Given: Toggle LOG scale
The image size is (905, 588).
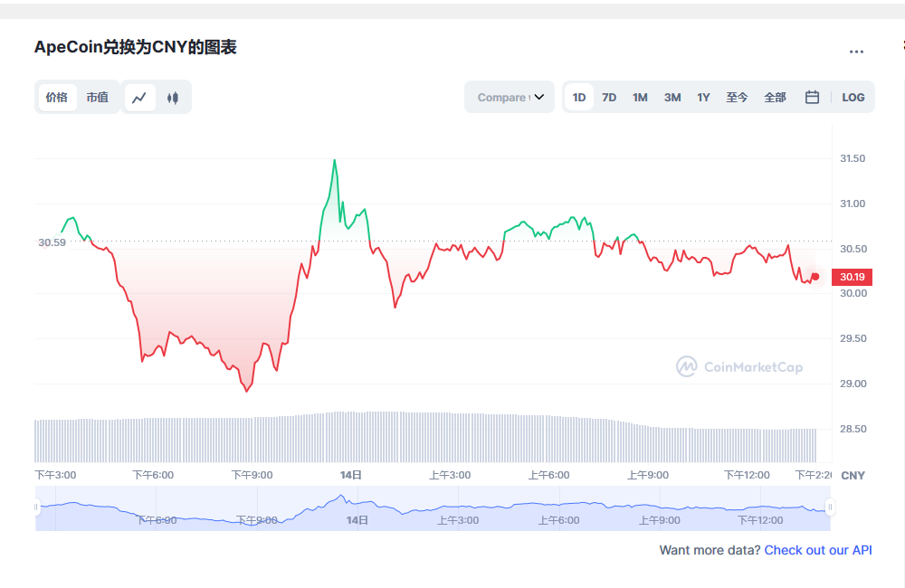Looking at the screenshot, I should point(853,98).
